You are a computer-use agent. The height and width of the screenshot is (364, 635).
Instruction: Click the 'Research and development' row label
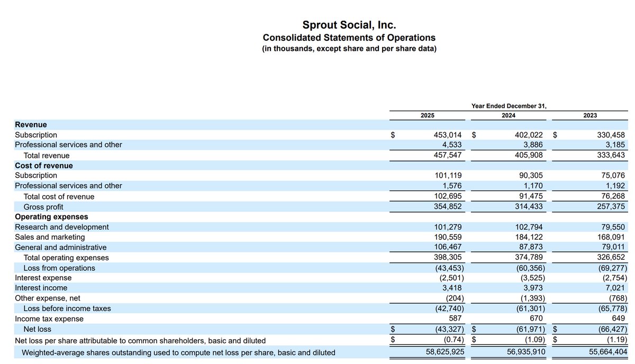pos(62,227)
